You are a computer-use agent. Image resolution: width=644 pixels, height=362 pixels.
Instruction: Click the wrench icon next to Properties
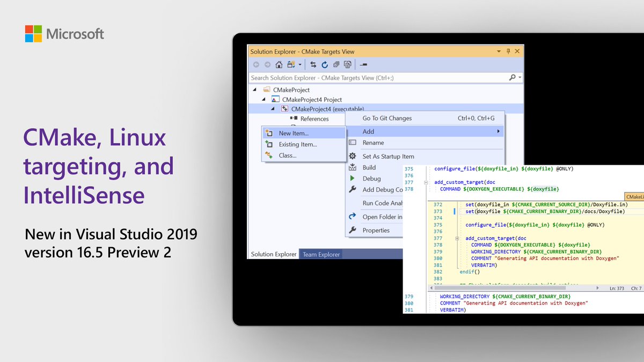[353, 231]
